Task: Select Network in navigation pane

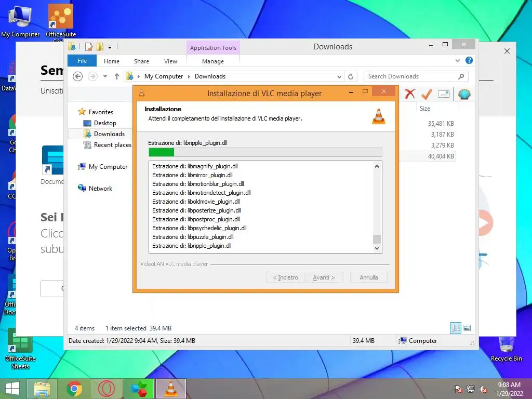Action: pos(100,188)
